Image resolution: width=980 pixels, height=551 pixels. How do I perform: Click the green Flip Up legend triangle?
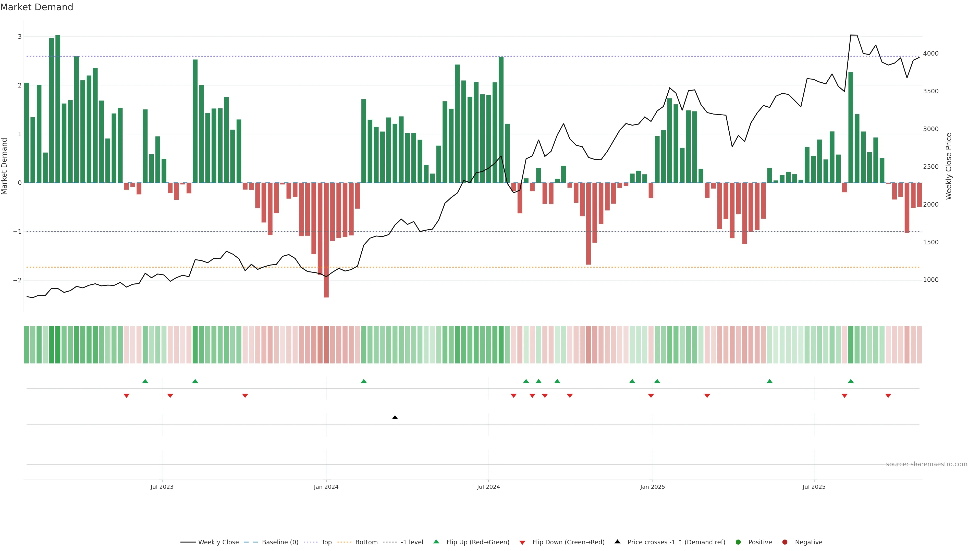[436, 542]
